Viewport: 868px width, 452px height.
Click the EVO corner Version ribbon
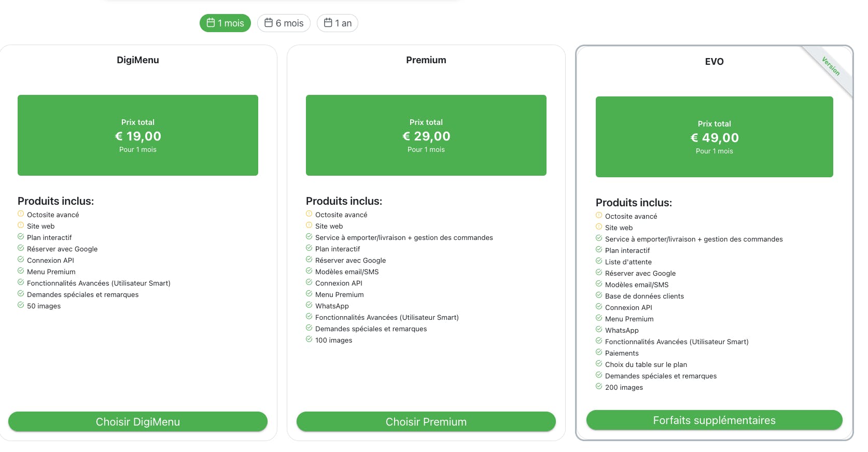(831, 66)
